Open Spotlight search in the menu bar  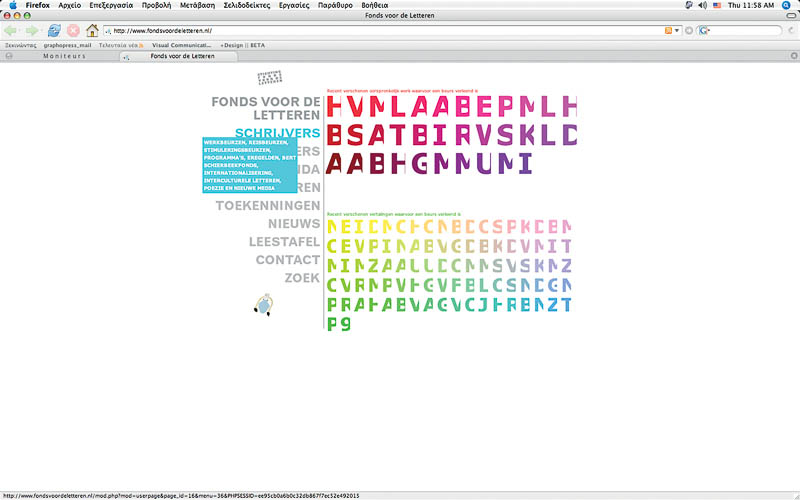786,5
